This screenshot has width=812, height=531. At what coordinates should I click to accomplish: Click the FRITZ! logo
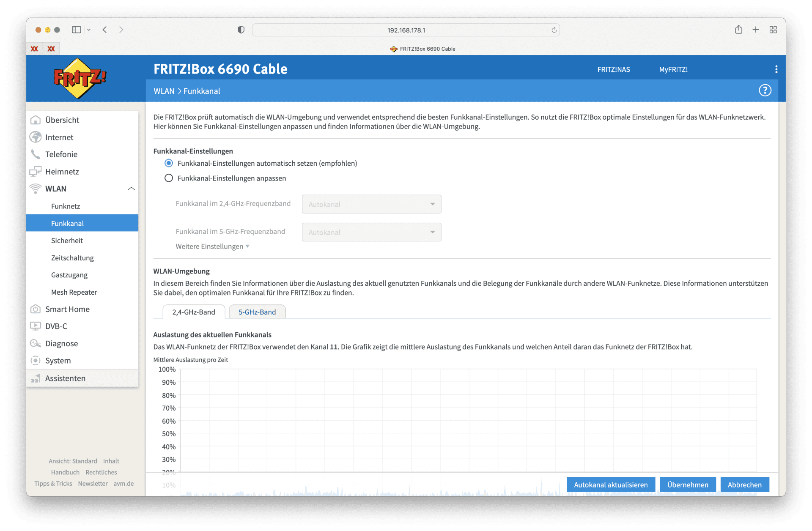pos(79,78)
